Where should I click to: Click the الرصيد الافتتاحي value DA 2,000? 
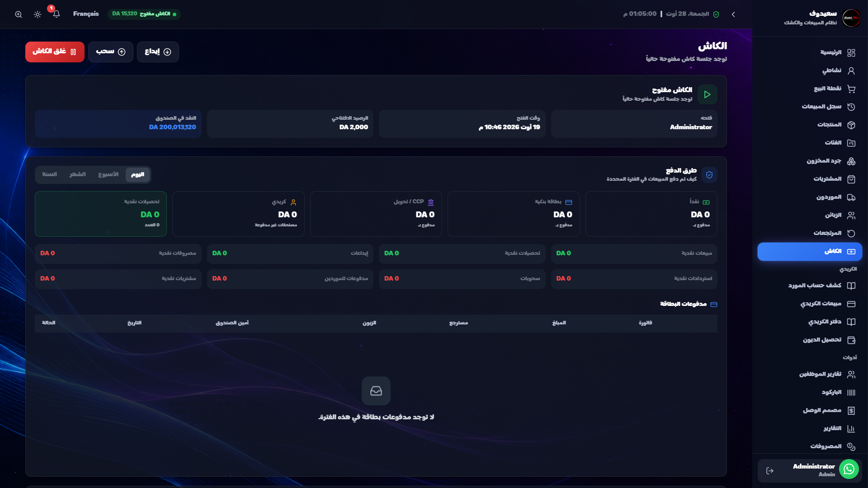[354, 127]
